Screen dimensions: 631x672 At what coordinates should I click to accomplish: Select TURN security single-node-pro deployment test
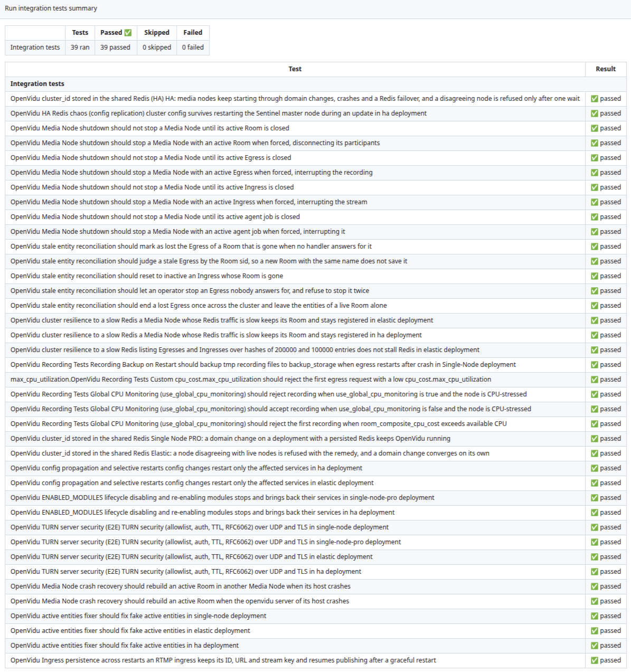(206, 542)
